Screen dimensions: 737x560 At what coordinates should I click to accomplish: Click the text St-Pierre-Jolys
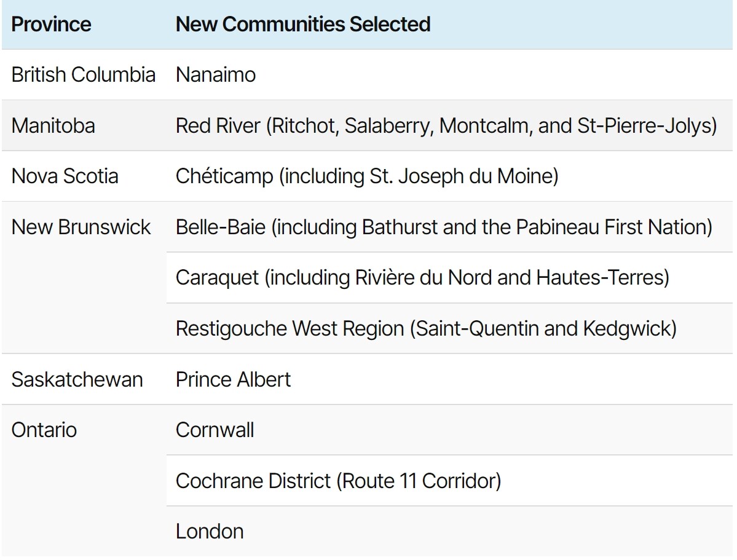coord(644,125)
